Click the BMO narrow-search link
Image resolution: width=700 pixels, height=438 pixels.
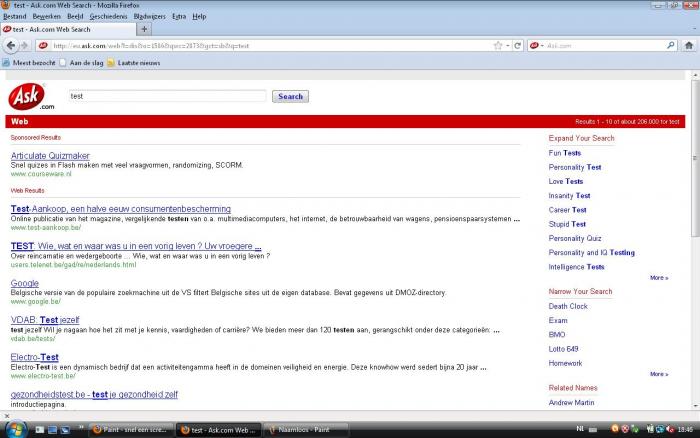click(x=557, y=335)
